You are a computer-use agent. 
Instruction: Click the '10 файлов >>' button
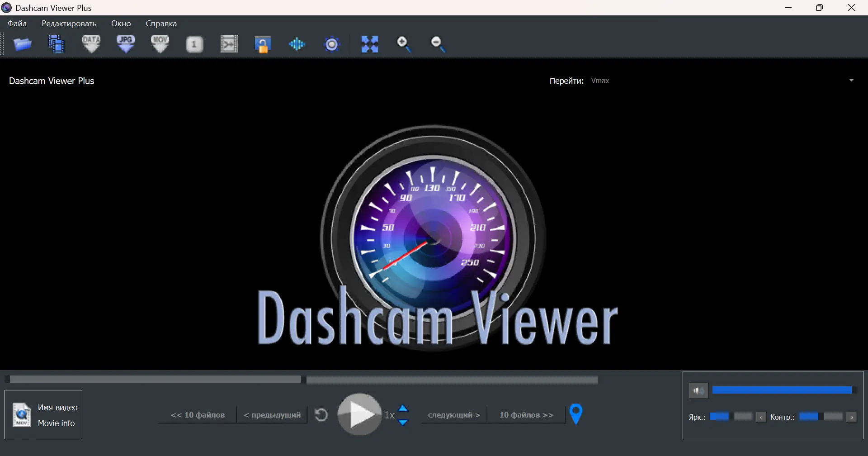pos(525,414)
